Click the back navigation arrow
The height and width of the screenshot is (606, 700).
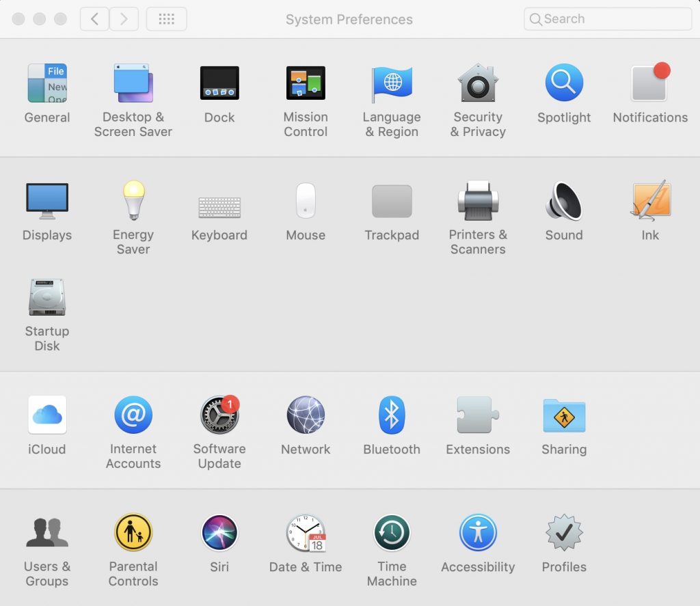[x=96, y=19]
